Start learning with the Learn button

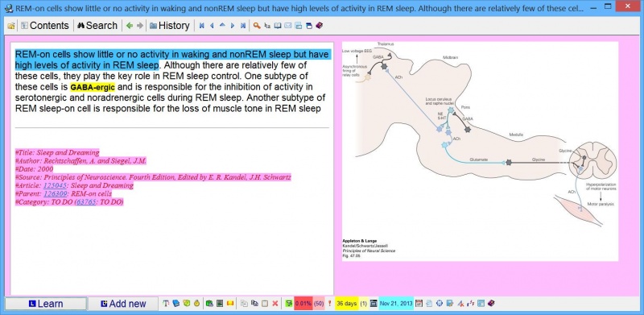(x=46, y=304)
